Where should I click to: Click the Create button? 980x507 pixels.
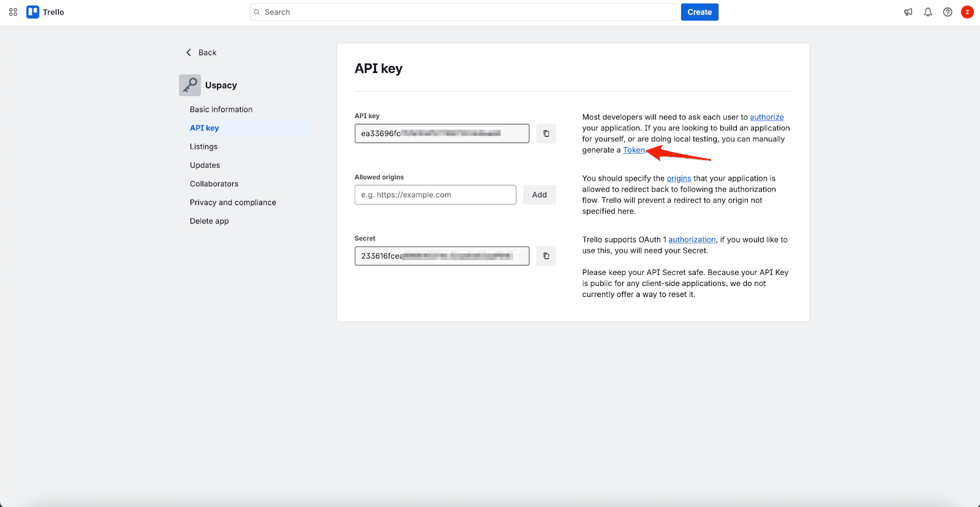(699, 12)
